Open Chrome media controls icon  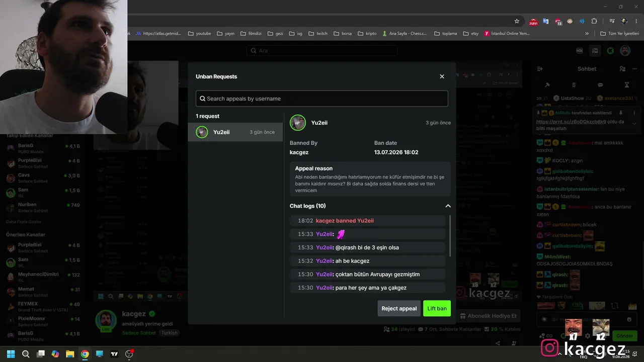612,21
